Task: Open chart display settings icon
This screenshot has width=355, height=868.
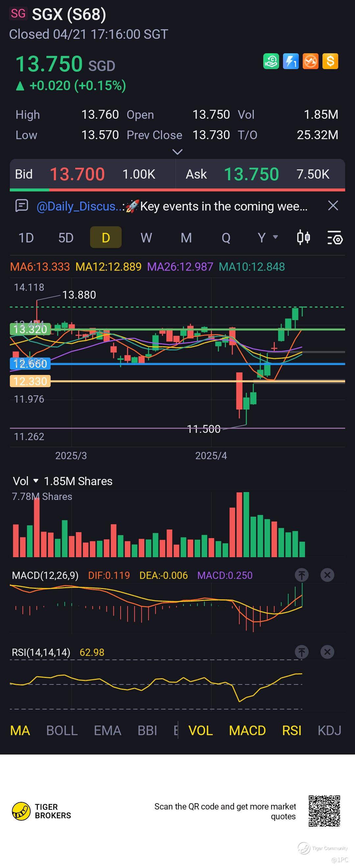Action: pyautogui.click(x=335, y=237)
